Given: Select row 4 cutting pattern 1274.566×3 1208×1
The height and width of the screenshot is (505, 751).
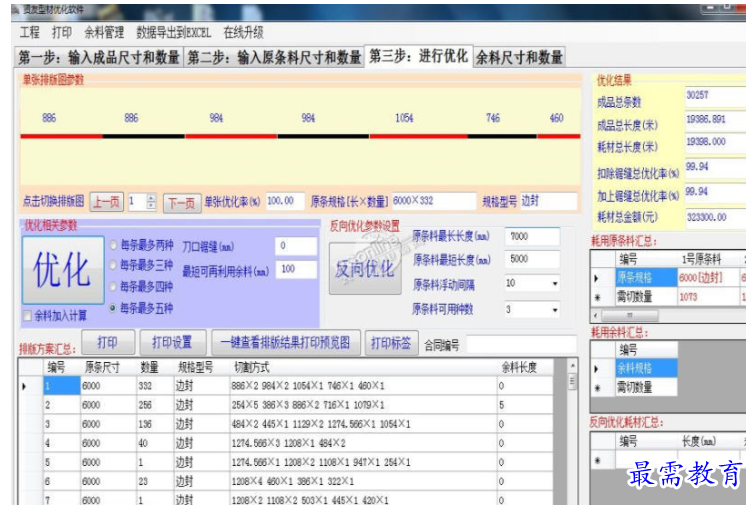Looking at the screenshot, I should coord(363,443).
